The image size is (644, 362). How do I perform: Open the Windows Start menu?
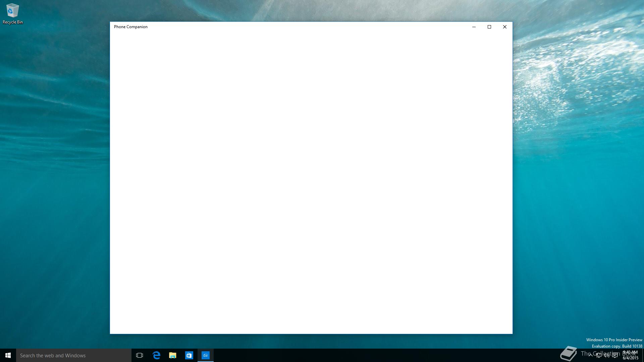pos(8,355)
